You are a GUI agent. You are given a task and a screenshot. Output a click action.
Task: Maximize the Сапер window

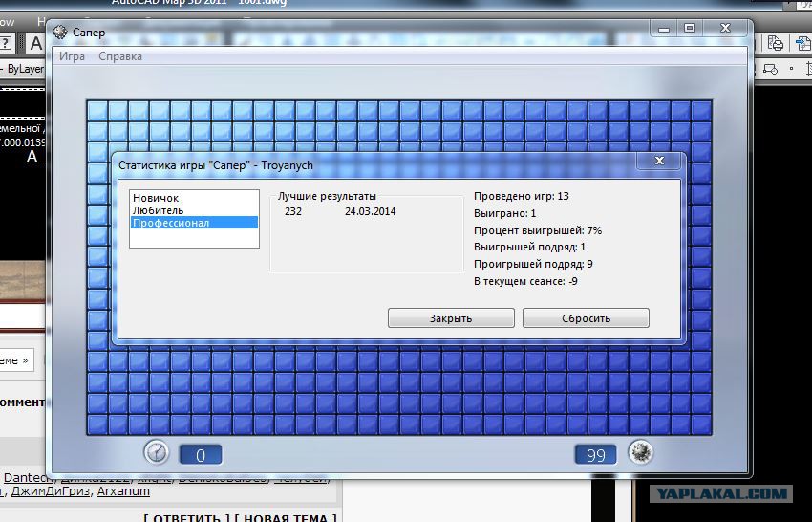tap(690, 29)
